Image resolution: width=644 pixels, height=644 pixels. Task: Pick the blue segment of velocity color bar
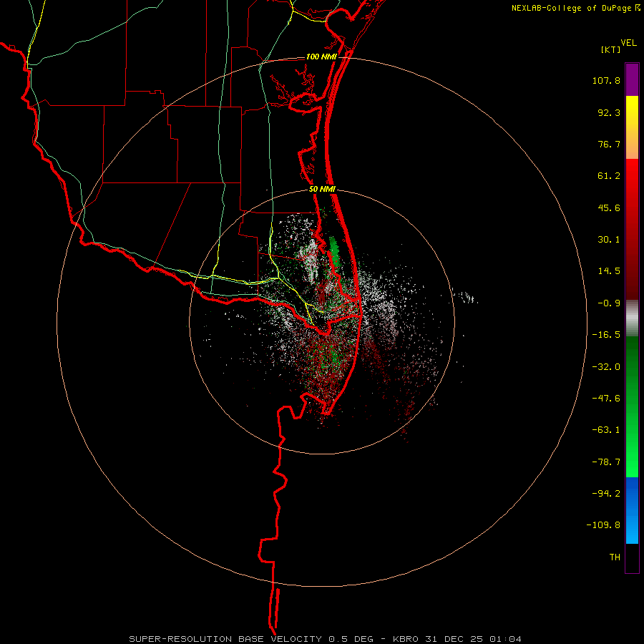point(632,510)
